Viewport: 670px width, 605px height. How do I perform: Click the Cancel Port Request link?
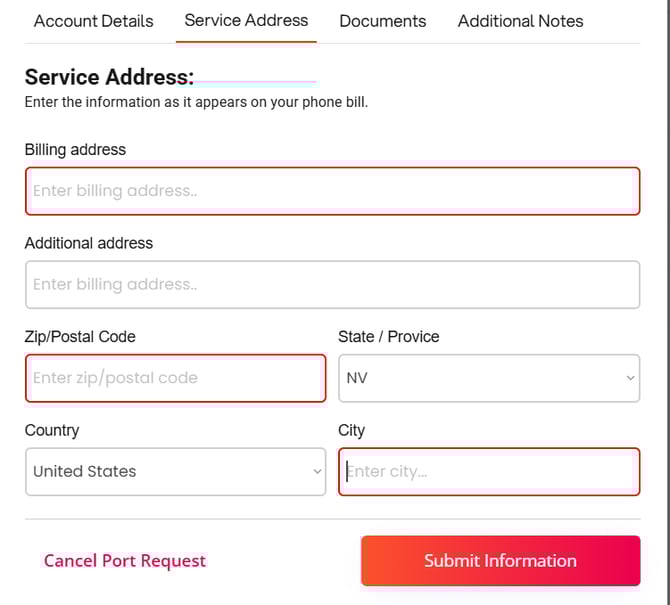click(125, 561)
